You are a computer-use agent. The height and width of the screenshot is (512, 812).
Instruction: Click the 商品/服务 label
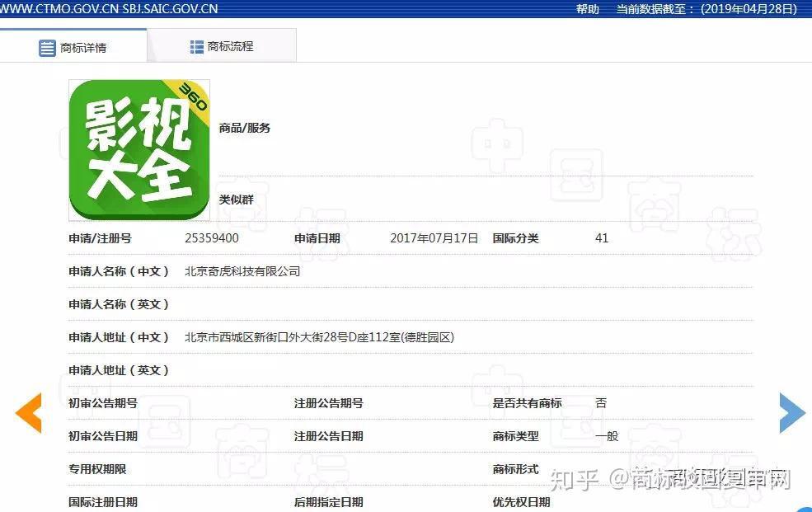pyautogui.click(x=245, y=128)
